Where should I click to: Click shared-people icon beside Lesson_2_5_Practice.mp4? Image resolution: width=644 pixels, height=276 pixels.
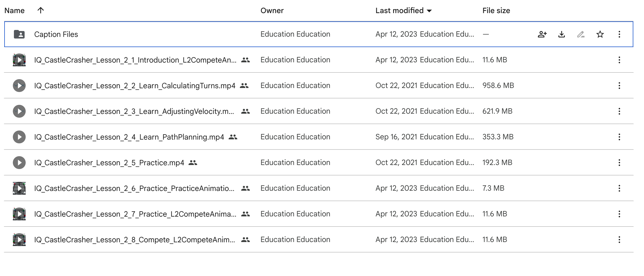pyautogui.click(x=193, y=163)
